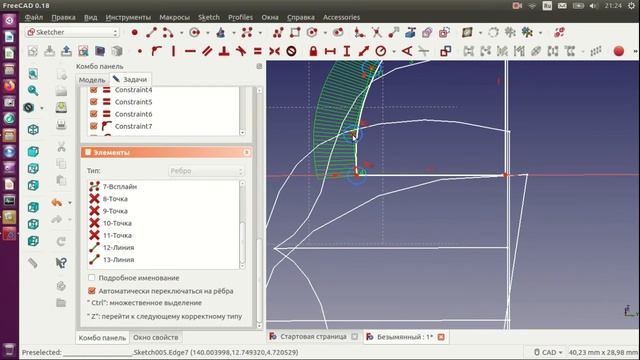This screenshot has width=640, height=360.
Task: Apply the equal constraint
Action: click(258, 51)
